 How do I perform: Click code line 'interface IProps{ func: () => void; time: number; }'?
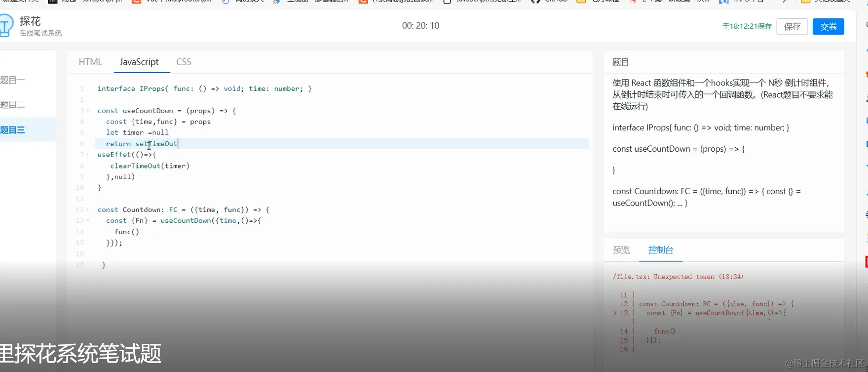(x=204, y=88)
